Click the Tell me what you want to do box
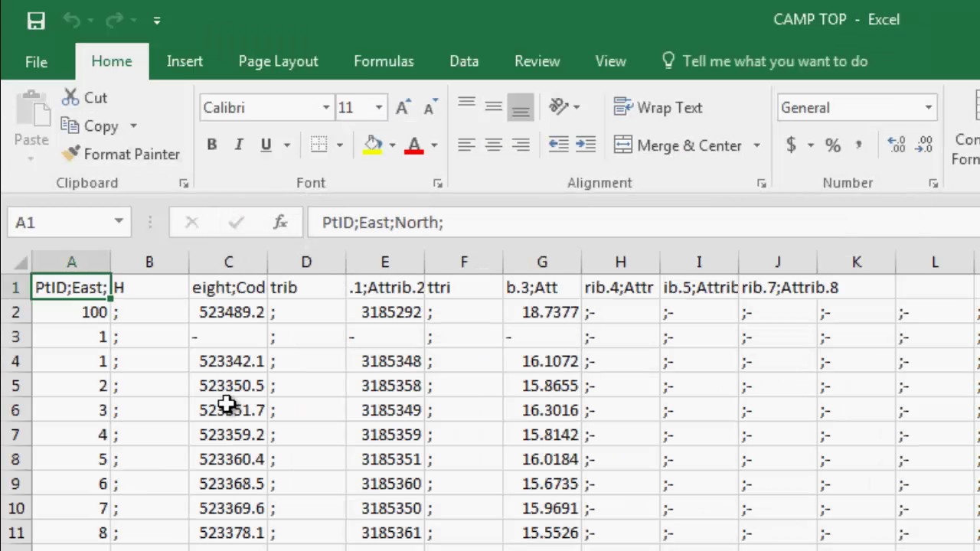This screenshot has height=551, width=980. (x=766, y=61)
